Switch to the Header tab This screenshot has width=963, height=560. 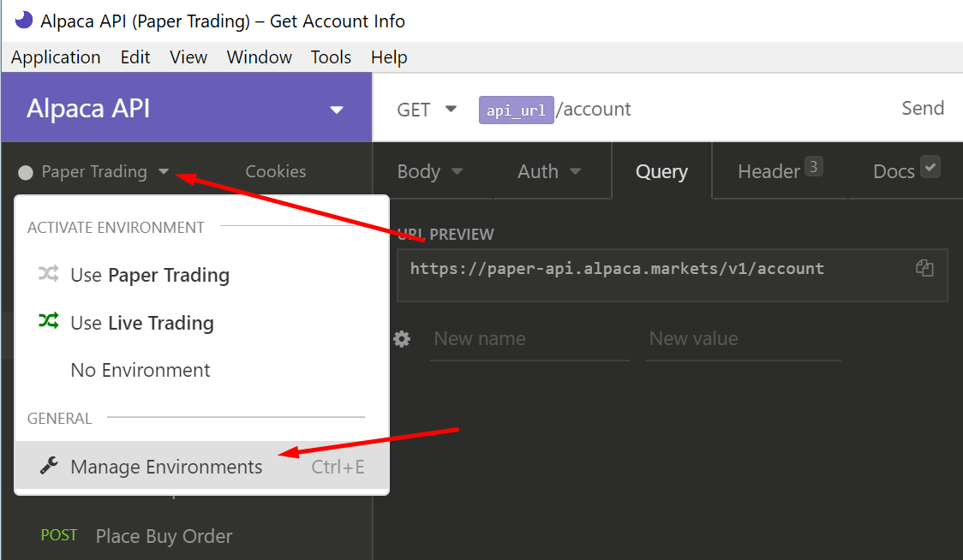click(780, 171)
